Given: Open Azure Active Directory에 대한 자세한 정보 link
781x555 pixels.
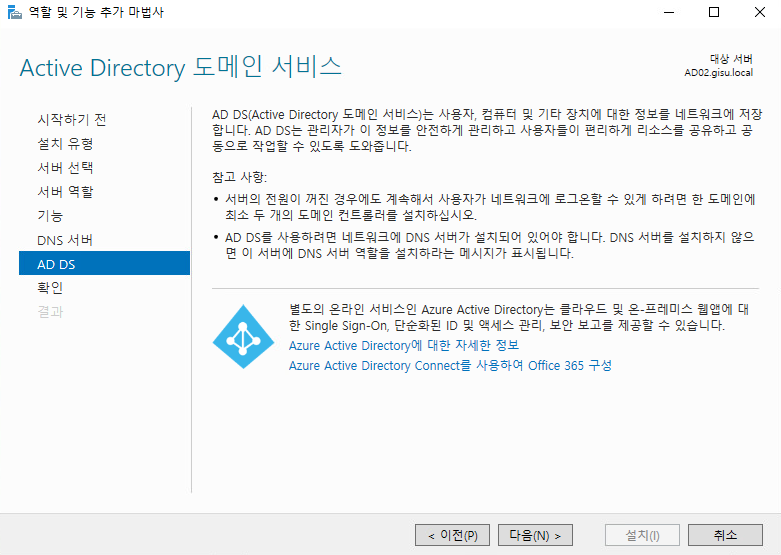Looking at the screenshot, I should point(404,345).
